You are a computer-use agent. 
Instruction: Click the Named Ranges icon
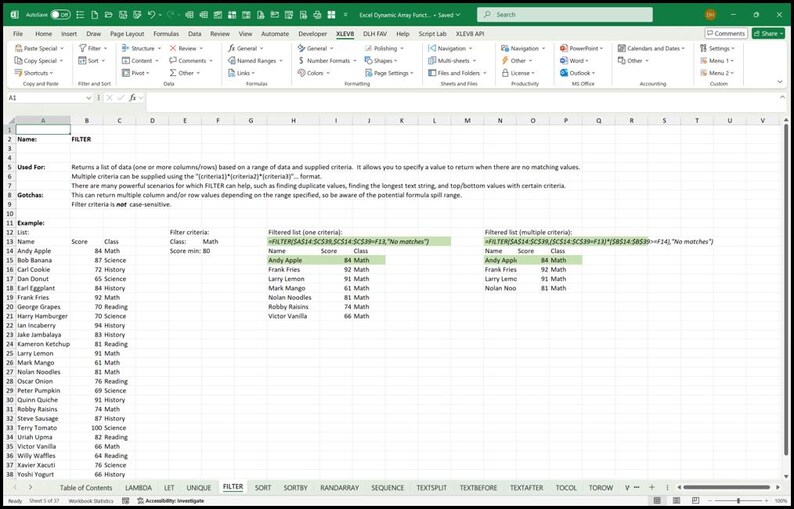click(231, 61)
